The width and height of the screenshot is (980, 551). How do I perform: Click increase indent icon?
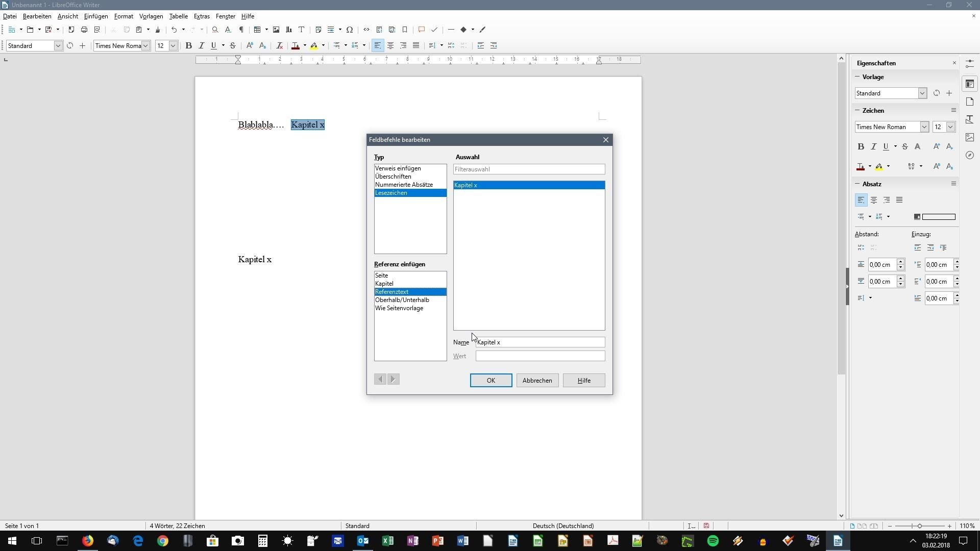480,45
